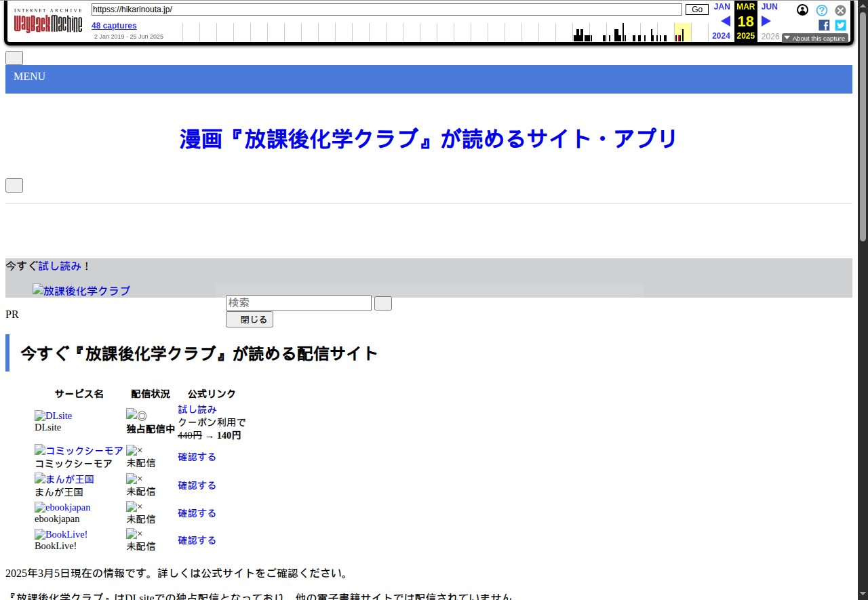Share capture on Facebook
868x600 pixels.
[x=824, y=25]
